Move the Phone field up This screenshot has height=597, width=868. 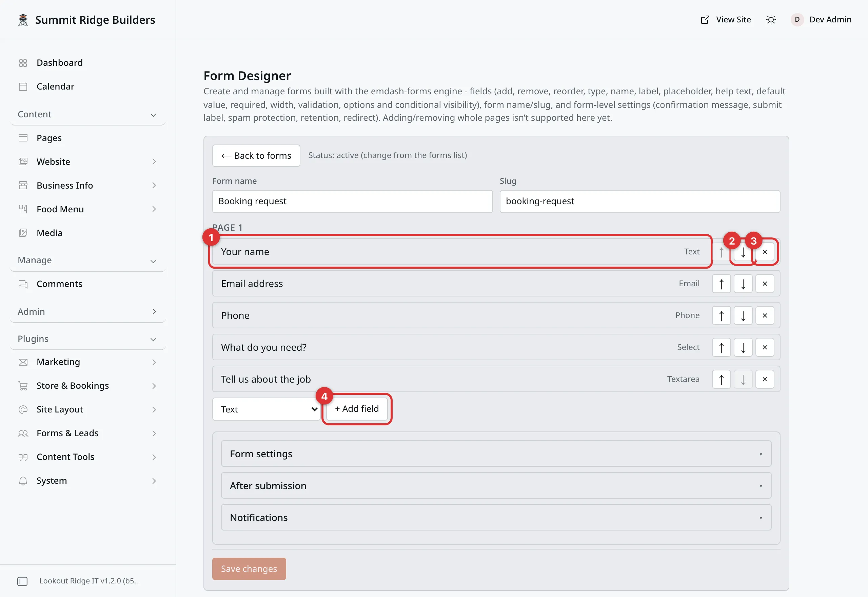(x=722, y=316)
